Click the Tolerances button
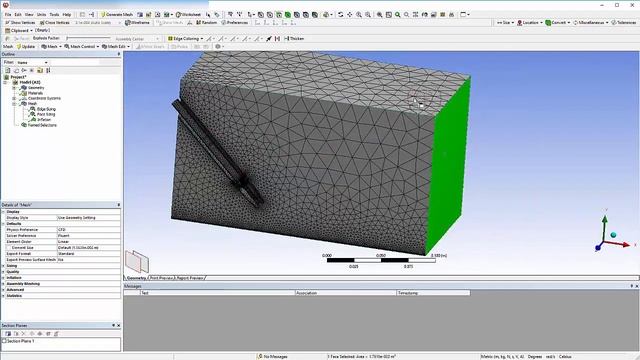 coord(624,22)
